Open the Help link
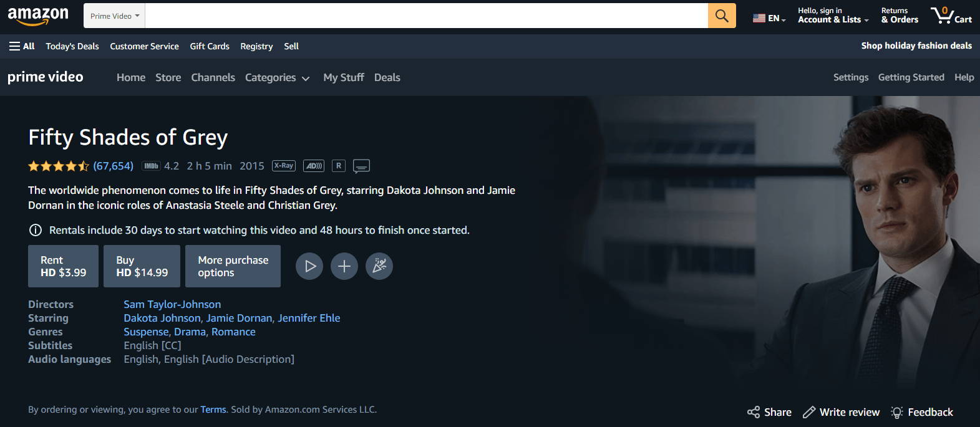The image size is (980, 427). pyautogui.click(x=964, y=77)
